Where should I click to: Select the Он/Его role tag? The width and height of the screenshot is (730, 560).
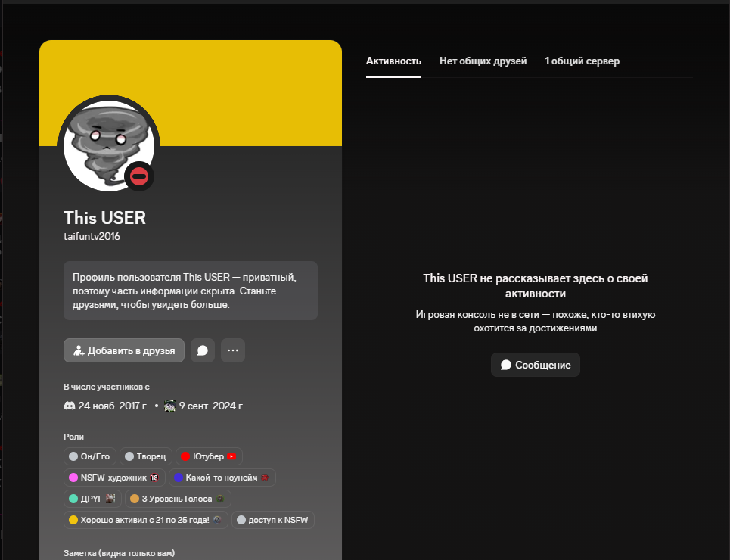click(x=90, y=456)
